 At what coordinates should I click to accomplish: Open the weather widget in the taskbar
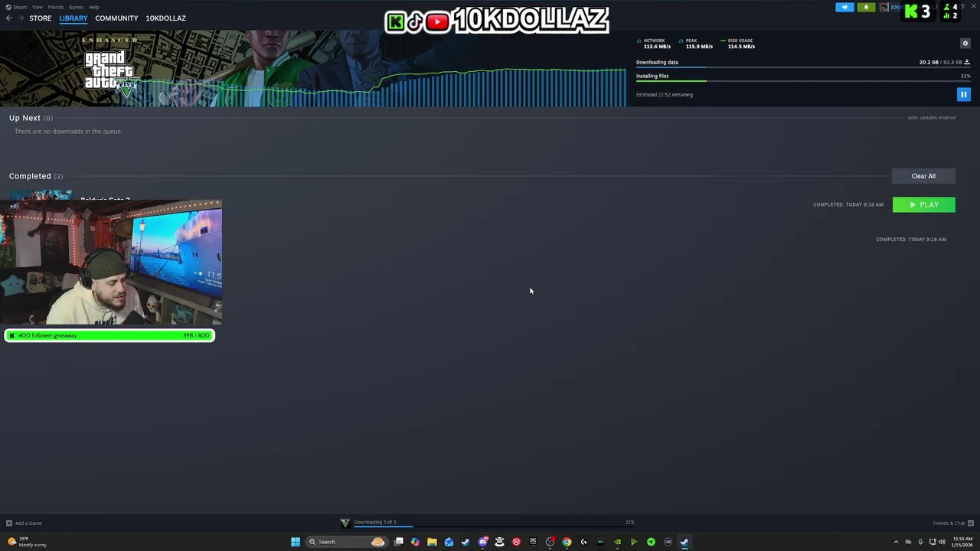coord(28,542)
